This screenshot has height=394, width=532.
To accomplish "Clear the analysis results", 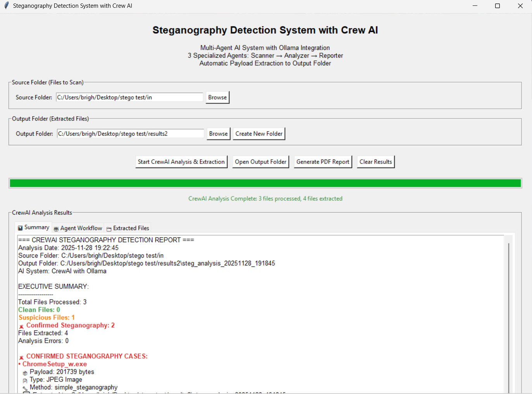I will click(375, 162).
